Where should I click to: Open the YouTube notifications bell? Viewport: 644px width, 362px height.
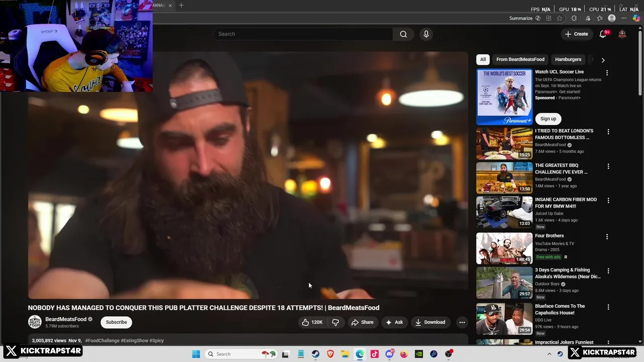tap(603, 34)
